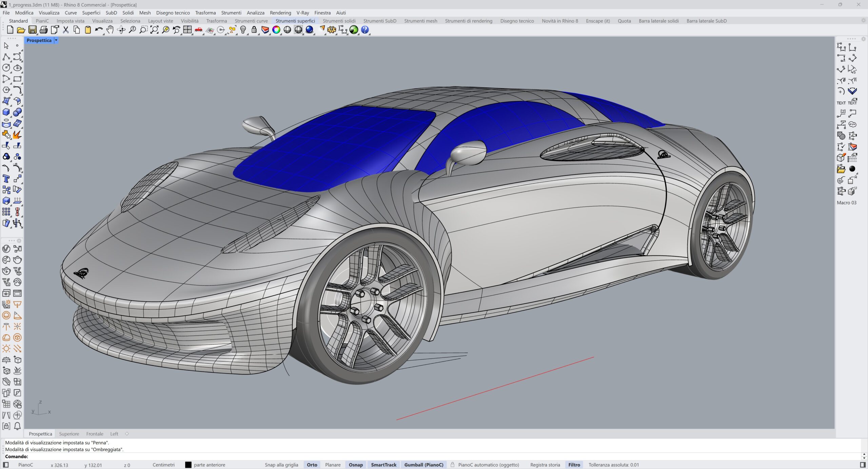Select the Zoom Extents icon

[x=154, y=30]
